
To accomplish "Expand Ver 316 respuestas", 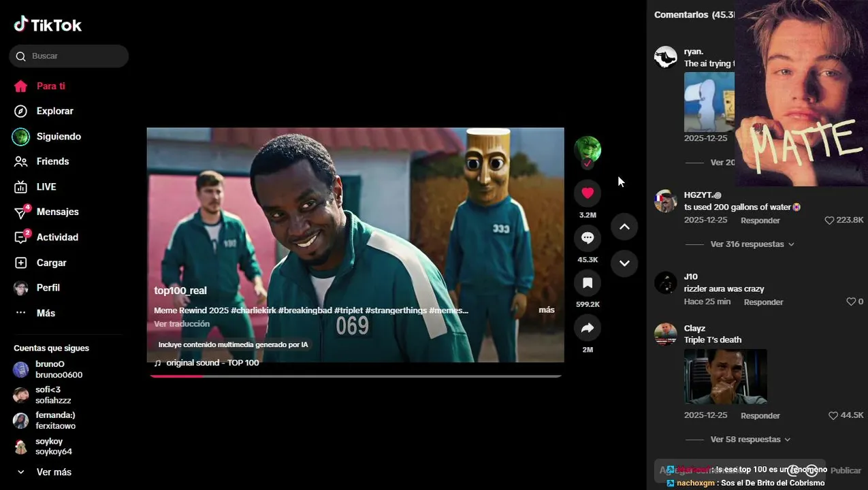I will (752, 244).
